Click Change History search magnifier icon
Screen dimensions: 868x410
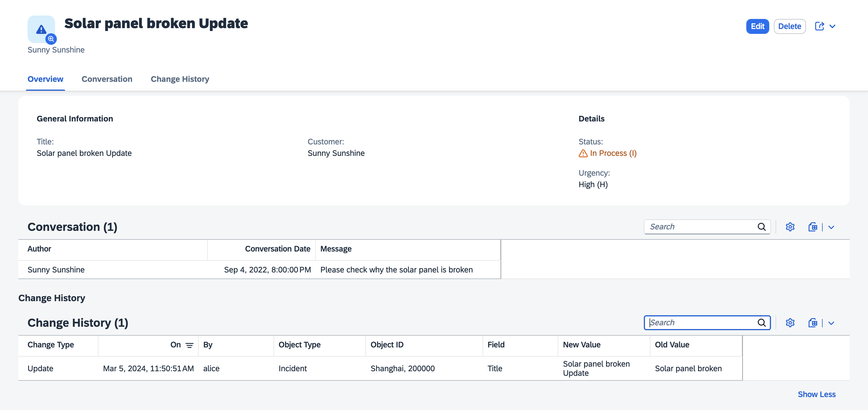(x=762, y=323)
